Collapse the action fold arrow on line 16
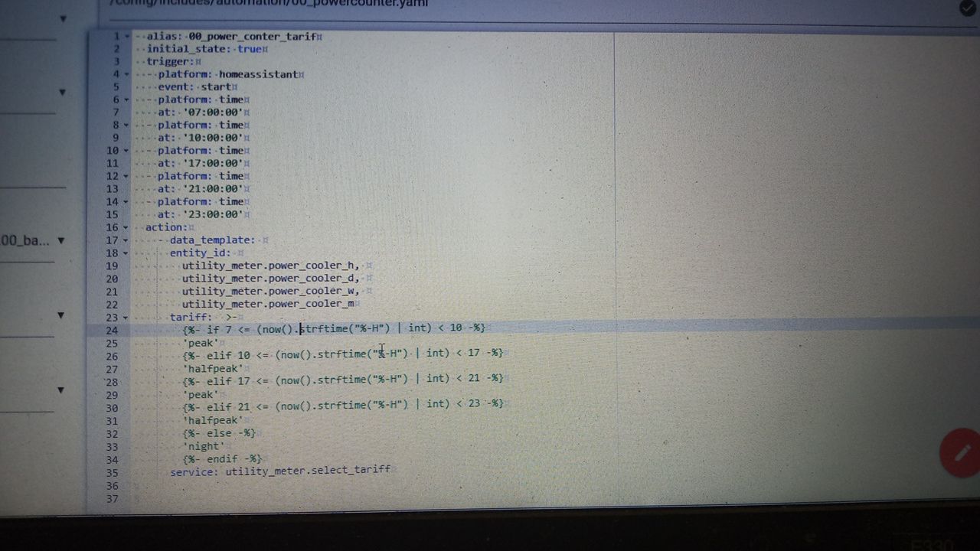Viewport: 980px width, 551px height. tap(127, 227)
